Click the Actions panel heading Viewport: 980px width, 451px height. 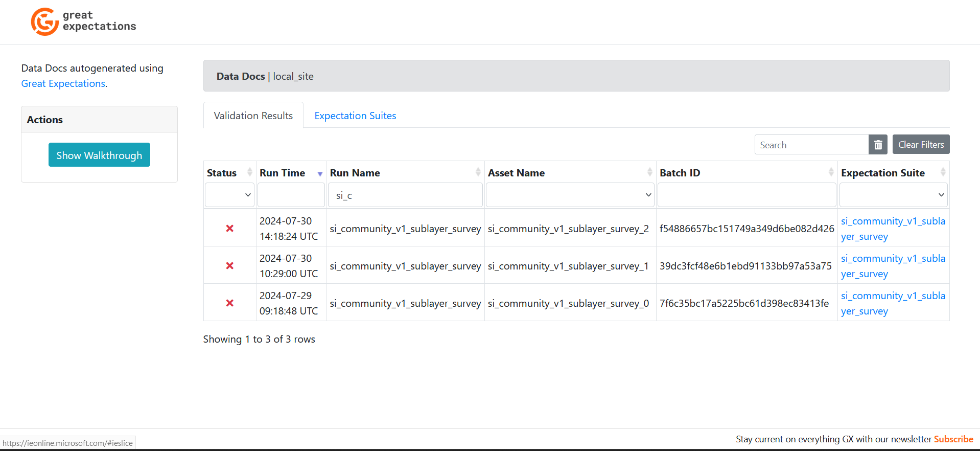45,120
